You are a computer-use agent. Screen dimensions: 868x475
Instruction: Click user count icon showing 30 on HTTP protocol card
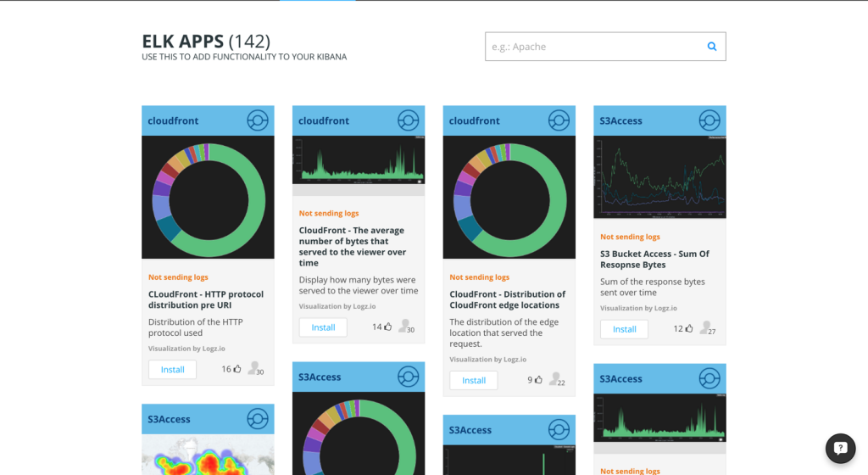(255, 368)
